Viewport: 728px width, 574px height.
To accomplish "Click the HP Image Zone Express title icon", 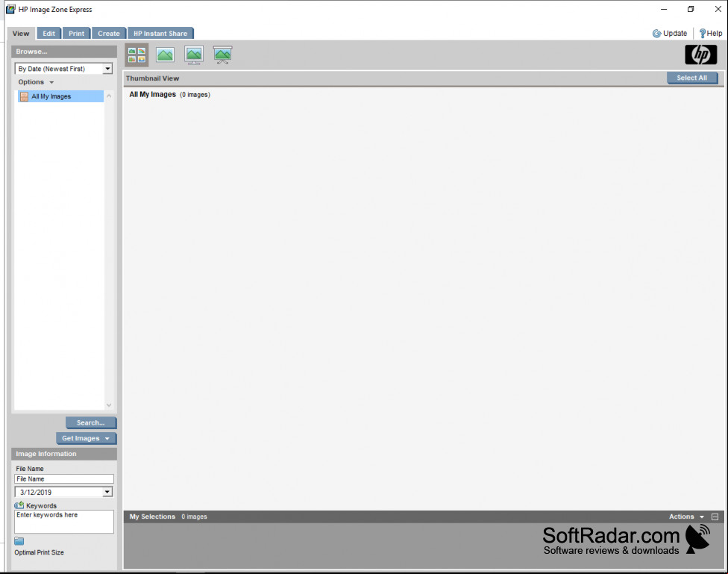I will click(x=10, y=9).
